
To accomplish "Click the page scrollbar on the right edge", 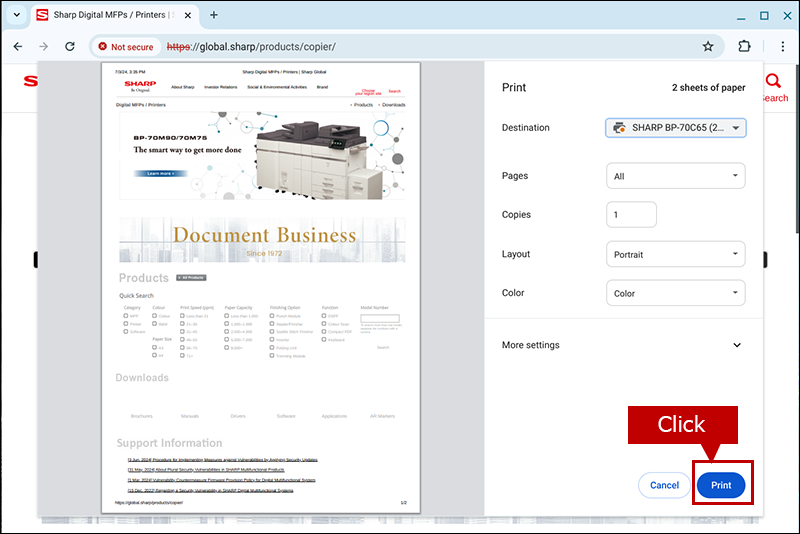I will [x=796, y=148].
